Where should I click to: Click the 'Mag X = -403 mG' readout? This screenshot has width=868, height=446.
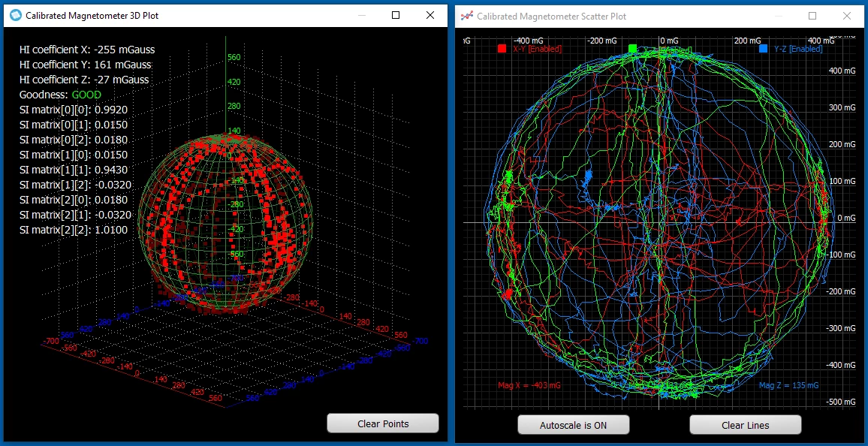[x=529, y=385]
